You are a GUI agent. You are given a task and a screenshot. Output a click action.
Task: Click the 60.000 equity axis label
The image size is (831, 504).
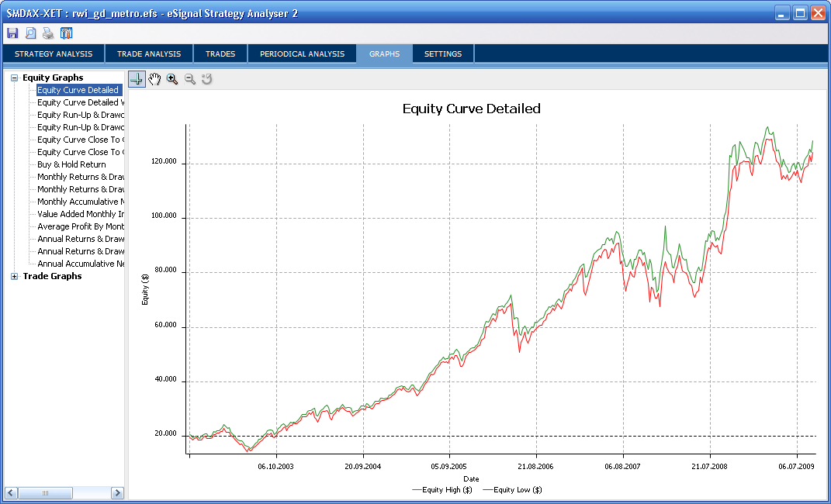pos(165,325)
